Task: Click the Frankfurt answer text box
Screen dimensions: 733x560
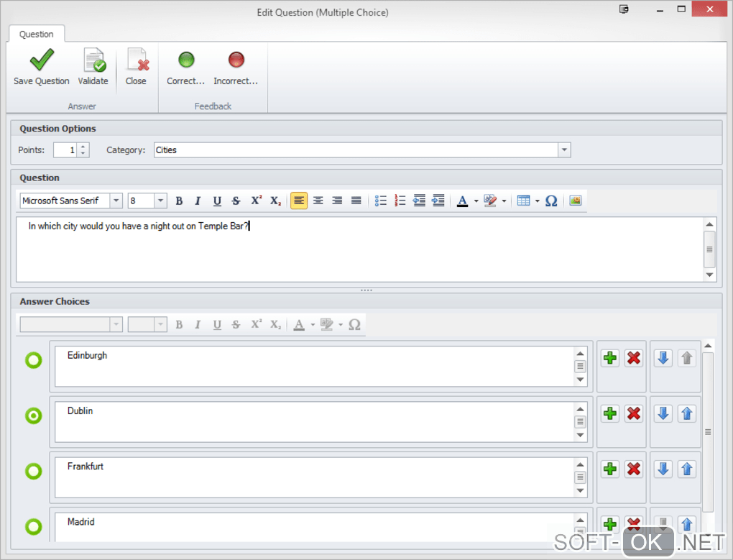Action: (315, 477)
